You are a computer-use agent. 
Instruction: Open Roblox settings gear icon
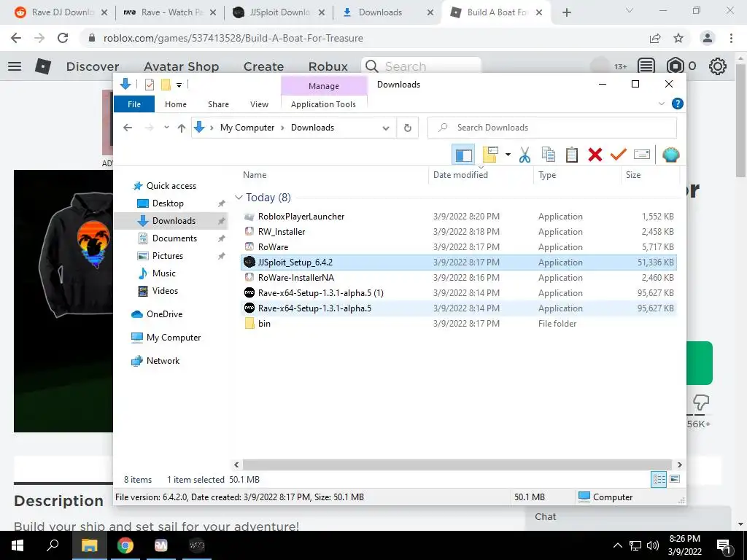pyautogui.click(x=718, y=66)
